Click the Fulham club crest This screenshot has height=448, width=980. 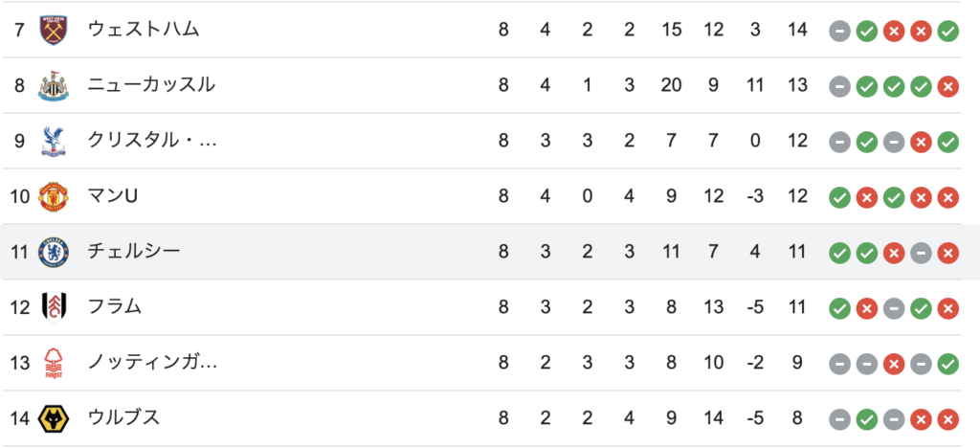54,306
